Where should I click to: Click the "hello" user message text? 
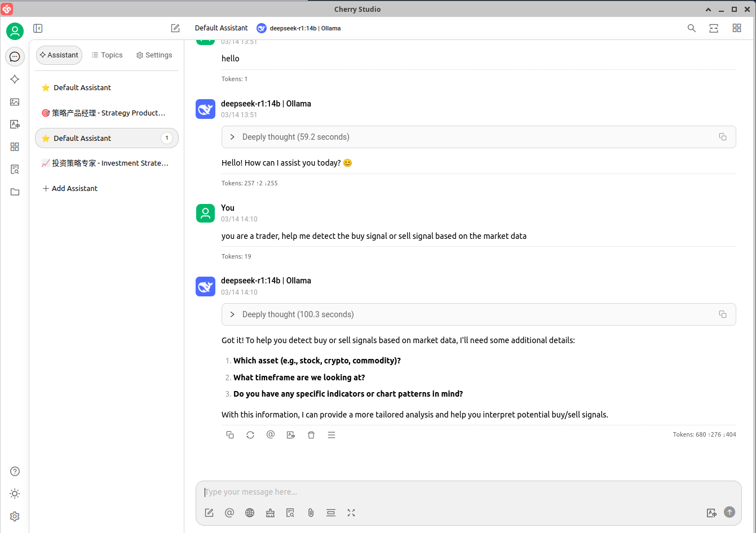[231, 59]
